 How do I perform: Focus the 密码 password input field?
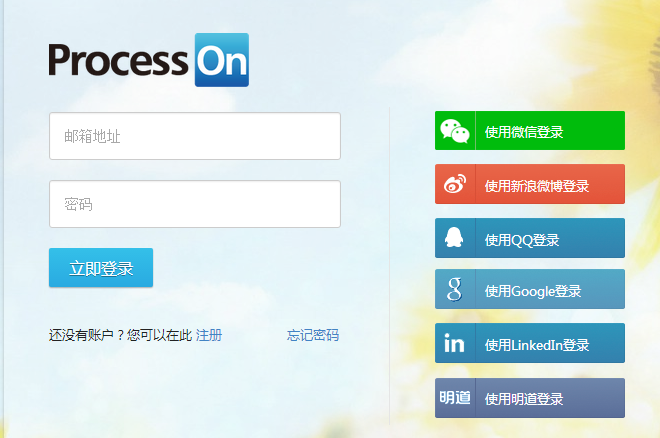pos(195,204)
